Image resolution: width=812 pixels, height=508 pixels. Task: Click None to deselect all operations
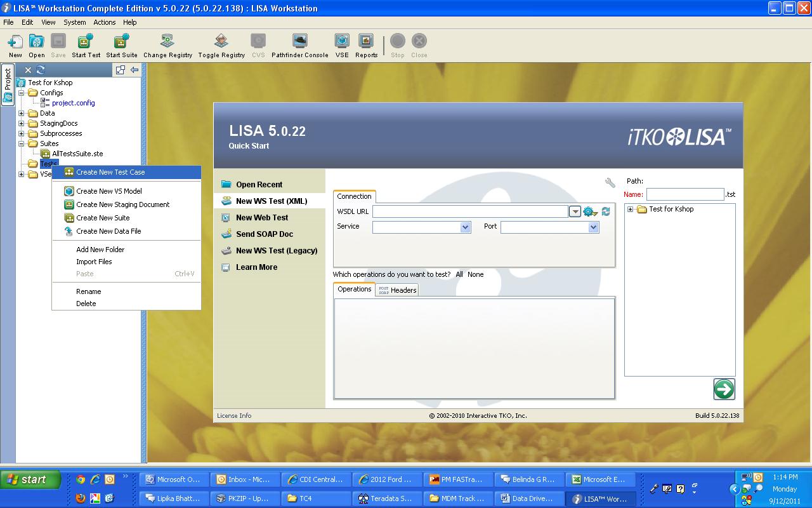[x=477, y=274]
